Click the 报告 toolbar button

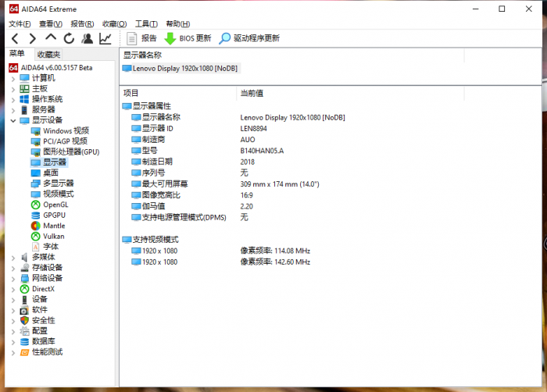(141, 38)
